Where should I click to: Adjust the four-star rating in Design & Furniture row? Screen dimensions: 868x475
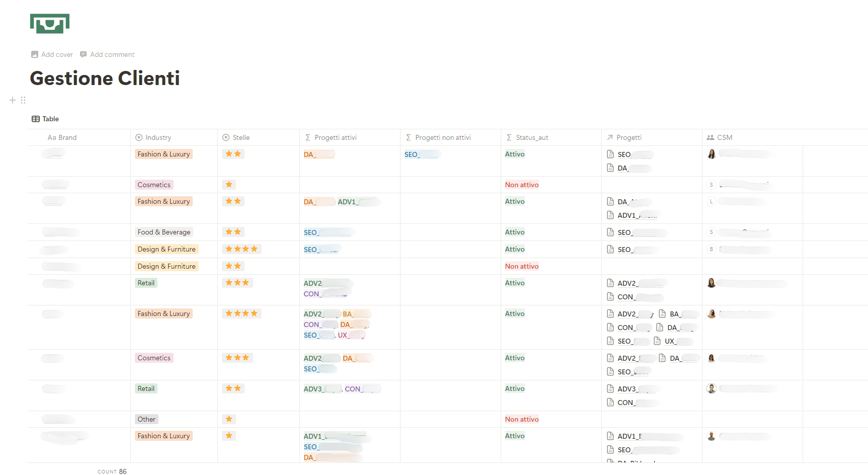pos(242,249)
